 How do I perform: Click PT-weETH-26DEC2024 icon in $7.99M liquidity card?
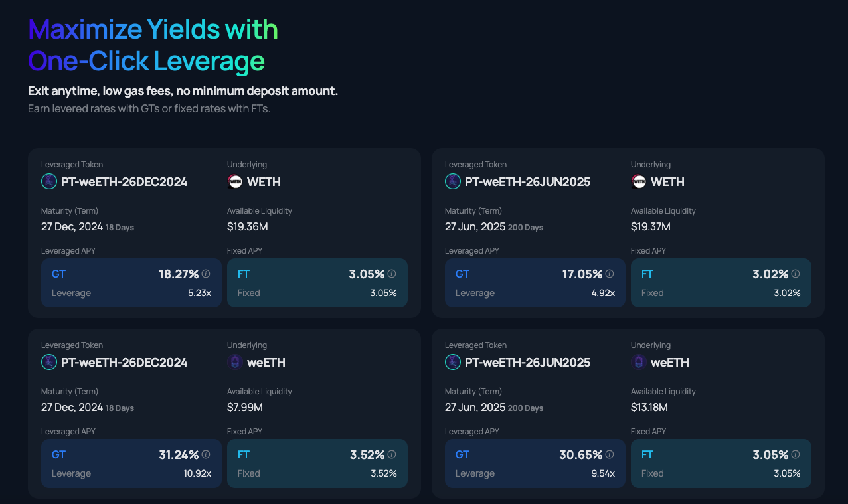pyautogui.click(x=48, y=362)
